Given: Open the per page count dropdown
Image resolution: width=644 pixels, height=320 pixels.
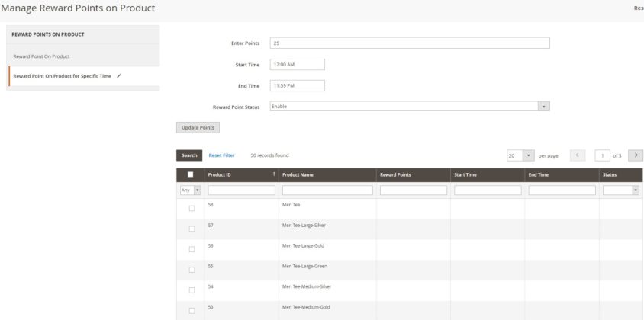Looking at the screenshot, I should click(520, 155).
